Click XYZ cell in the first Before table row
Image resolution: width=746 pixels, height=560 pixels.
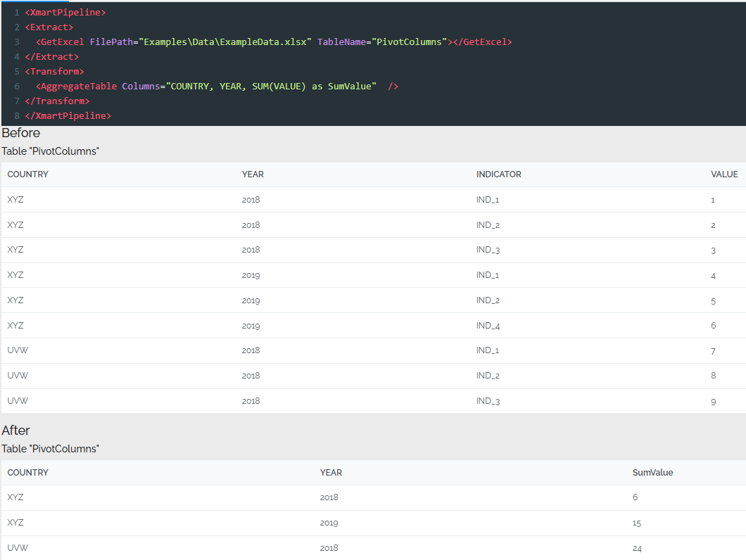(15, 199)
